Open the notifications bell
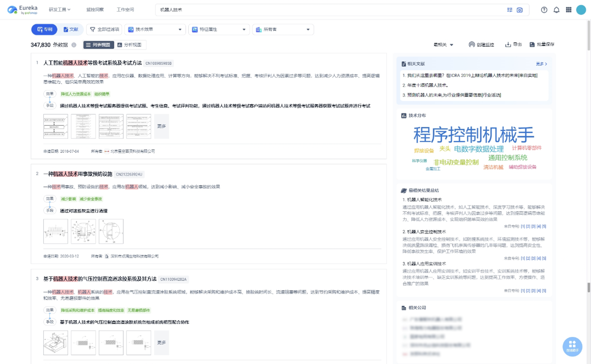 click(556, 10)
